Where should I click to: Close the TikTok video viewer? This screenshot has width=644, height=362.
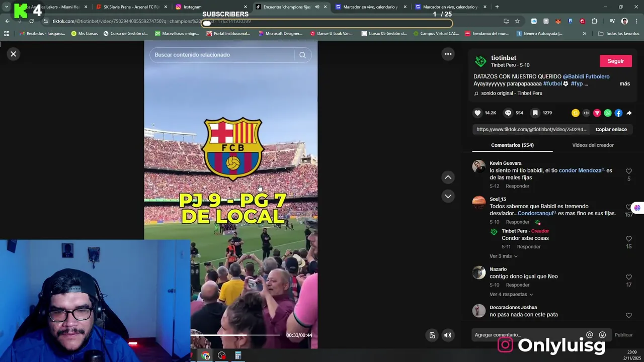pos(14,54)
